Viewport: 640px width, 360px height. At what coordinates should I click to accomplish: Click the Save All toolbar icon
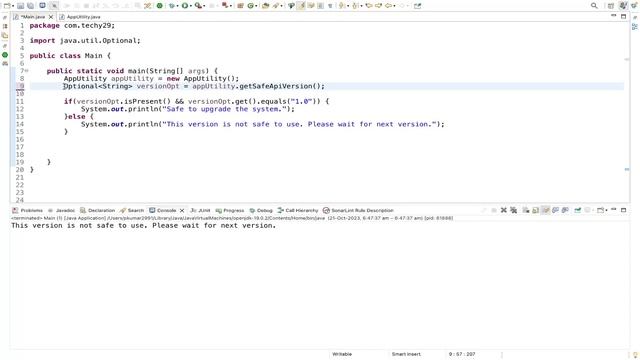coord(30,6)
